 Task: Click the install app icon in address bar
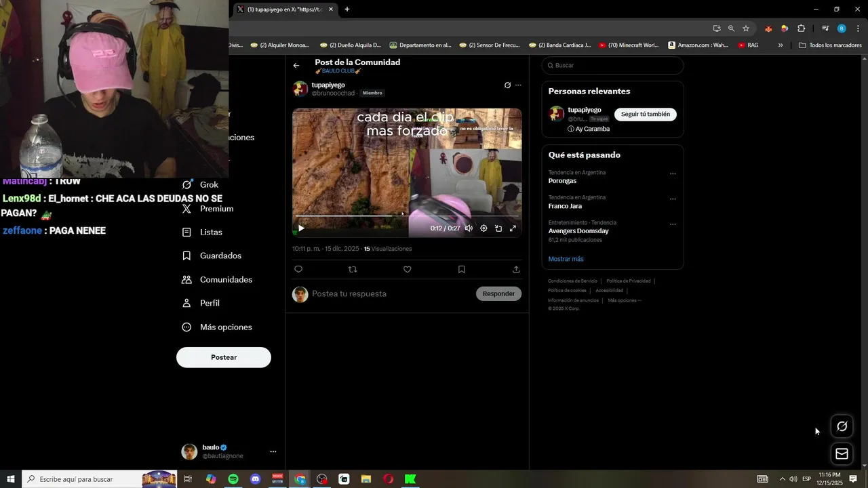(x=717, y=28)
